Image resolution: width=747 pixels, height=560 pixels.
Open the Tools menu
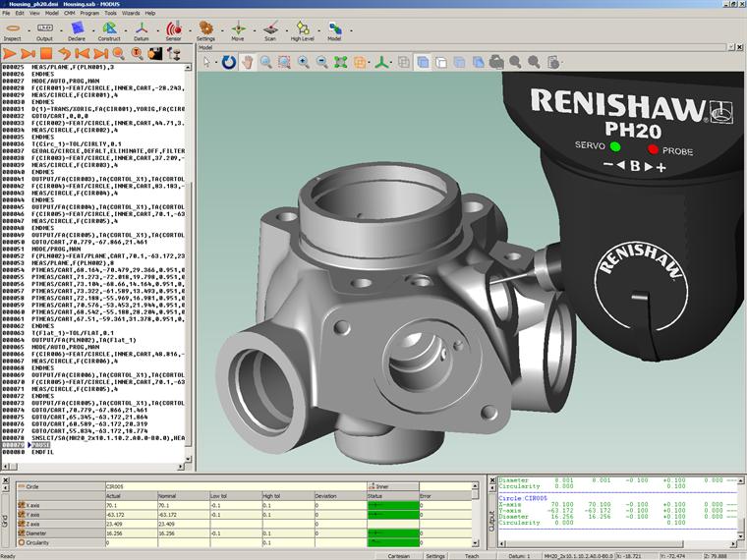pyautogui.click(x=110, y=14)
